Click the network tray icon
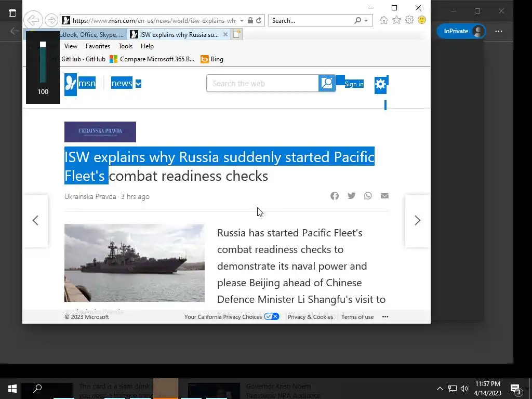The image size is (532, 399). 453,389
